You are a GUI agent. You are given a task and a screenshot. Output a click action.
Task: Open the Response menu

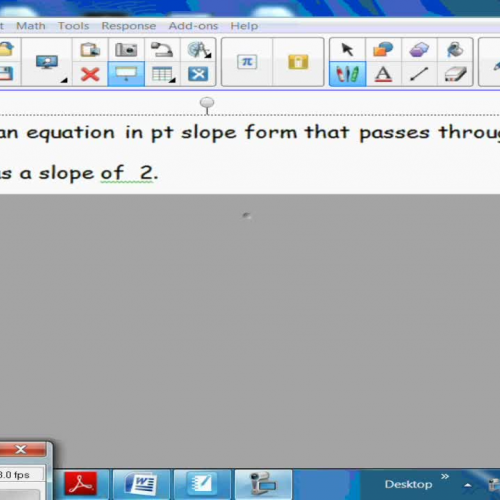pos(129,26)
